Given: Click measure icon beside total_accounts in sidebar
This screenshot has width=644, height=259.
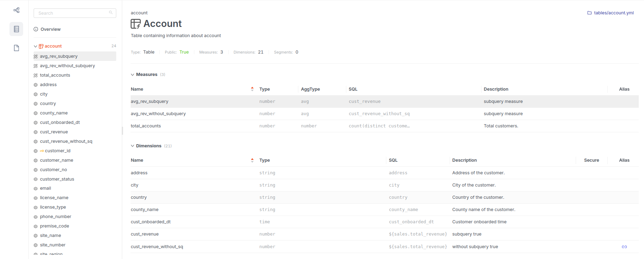Looking at the screenshot, I should (35, 75).
